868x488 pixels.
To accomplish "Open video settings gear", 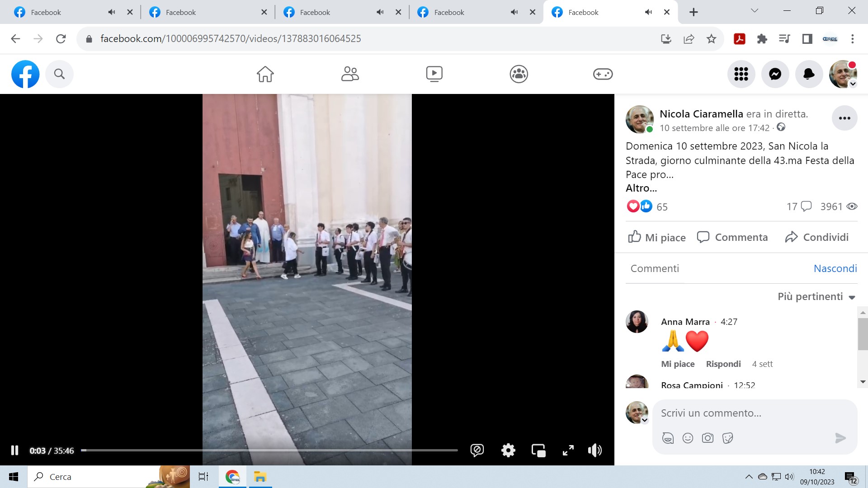I will click(508, 450).
